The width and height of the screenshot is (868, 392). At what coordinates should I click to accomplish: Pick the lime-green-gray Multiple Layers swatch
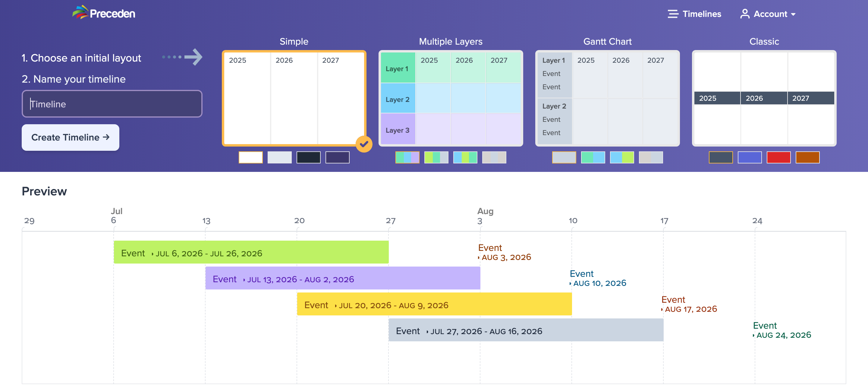click(x=436, y=157)
